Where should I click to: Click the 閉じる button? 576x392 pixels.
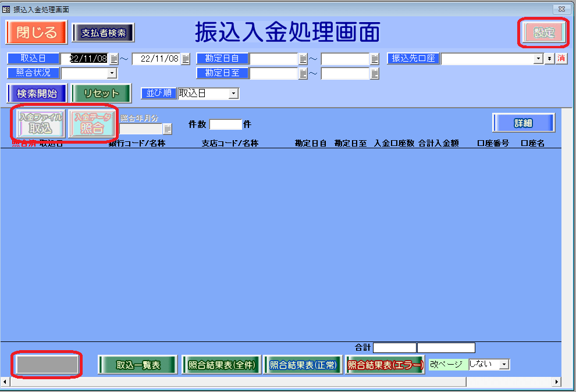[37, 33]
